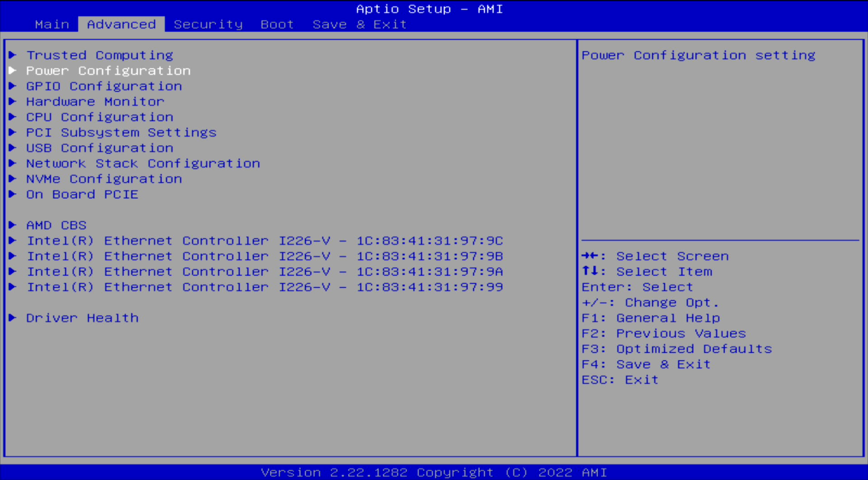This screenshot has height=480, width=868.
Task: Click the arrow beside USB Configuration
Action: coord(13,147)
